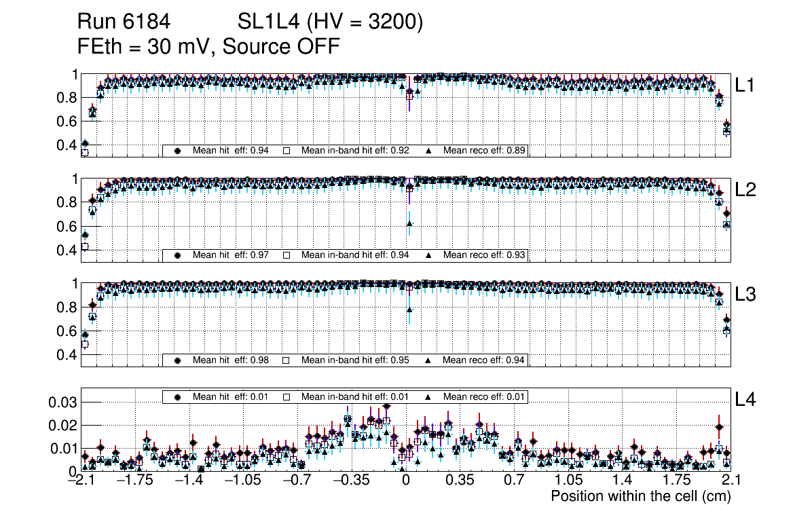Click the filled circle marker in L4 legend
The height and width of the screenshot is (524, 812).
point(178,397)
